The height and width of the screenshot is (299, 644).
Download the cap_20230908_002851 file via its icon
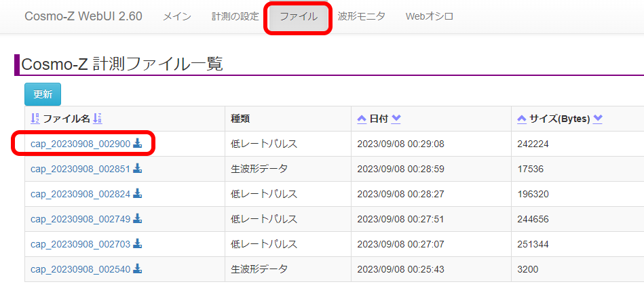pos(137,169)
